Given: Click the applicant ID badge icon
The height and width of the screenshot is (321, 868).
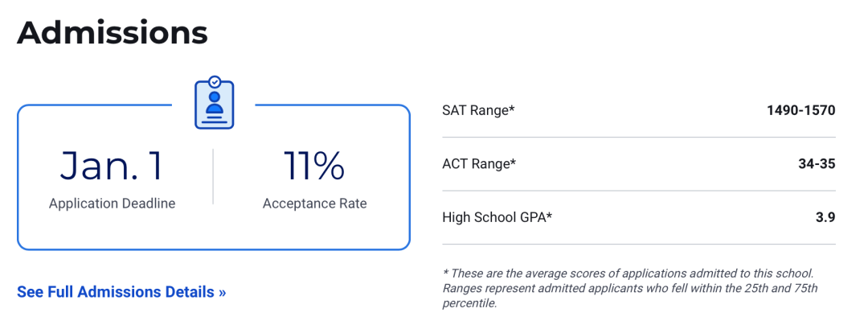Looking at the screenshot, I should tap(215, 102).
